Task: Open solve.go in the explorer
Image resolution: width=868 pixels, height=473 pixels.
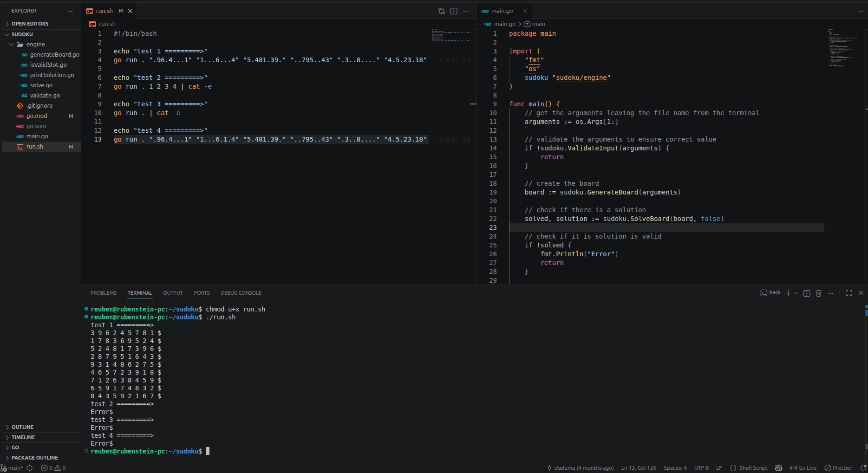Action: [41, 85]
